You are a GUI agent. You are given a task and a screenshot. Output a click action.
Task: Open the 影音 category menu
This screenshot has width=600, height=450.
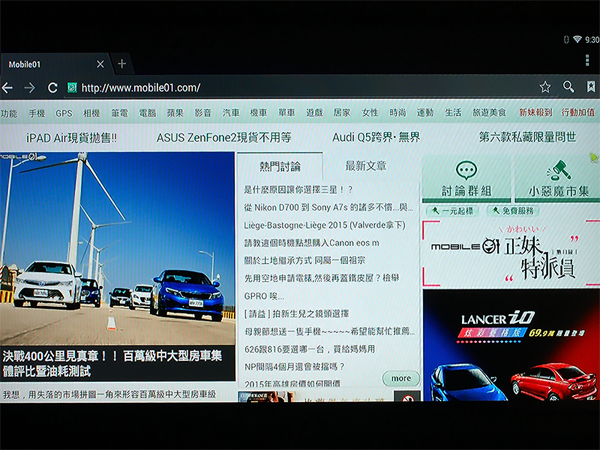pyautogui.click(x=203, y=113)
